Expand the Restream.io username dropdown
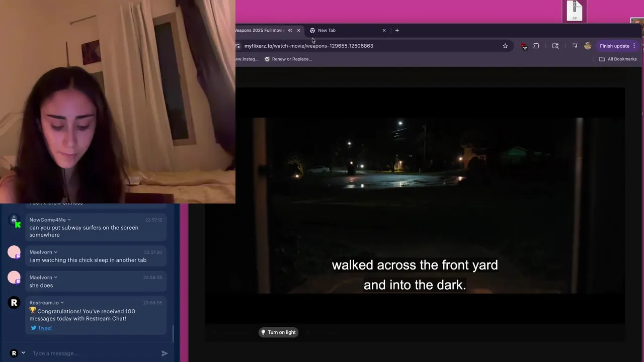The width and height of the screenshot is (644, 362). [62, 303]
